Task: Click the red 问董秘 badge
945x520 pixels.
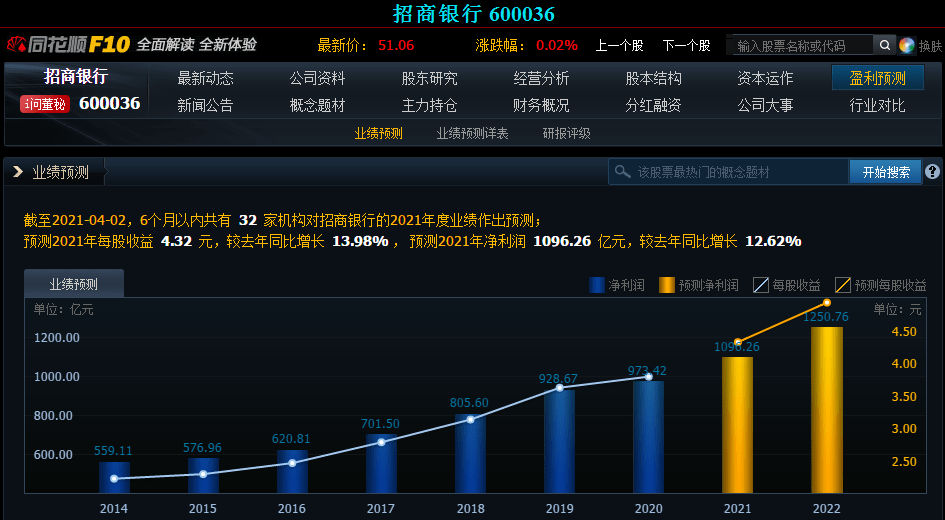Action: click(45, 104)
